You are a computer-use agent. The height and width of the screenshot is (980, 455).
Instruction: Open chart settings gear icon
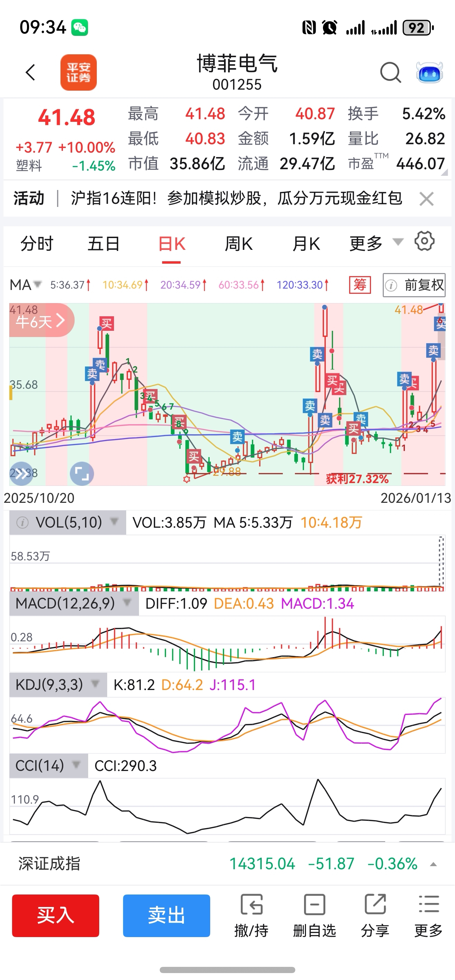coord(424,241)
